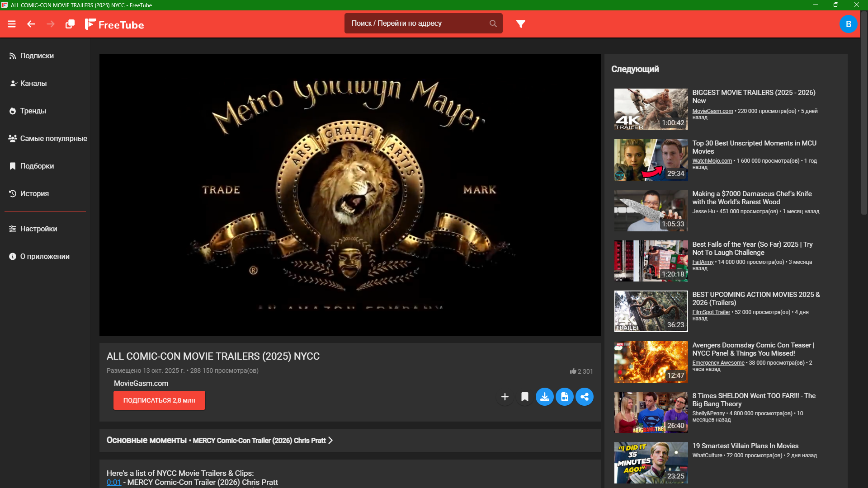Go to История in the sidebar
868x488 pixels.
(x=34, y=193)
